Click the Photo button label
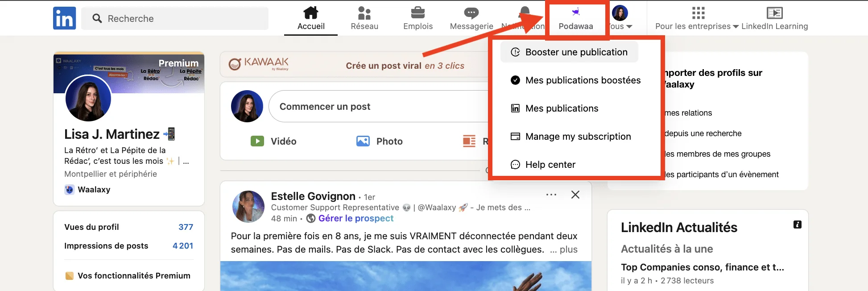The width and height of the screenshot is (868, 291). 389,141
